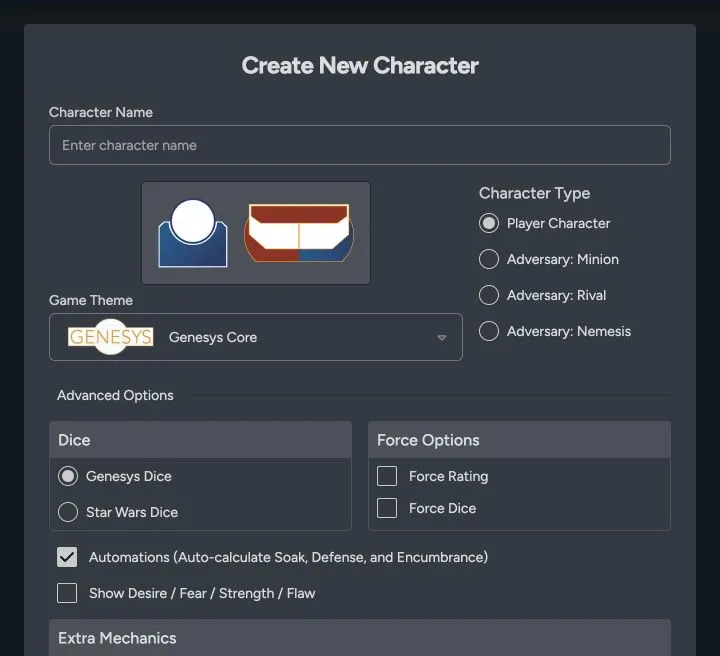The width and height of the screenshot is (720, 656).
Task: Enable the Force Dice checkbox
Action: click(x=387, y=508)
